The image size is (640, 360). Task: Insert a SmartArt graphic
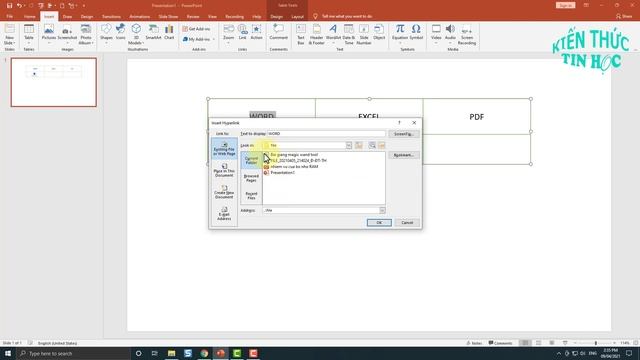(x=153, y=32)
